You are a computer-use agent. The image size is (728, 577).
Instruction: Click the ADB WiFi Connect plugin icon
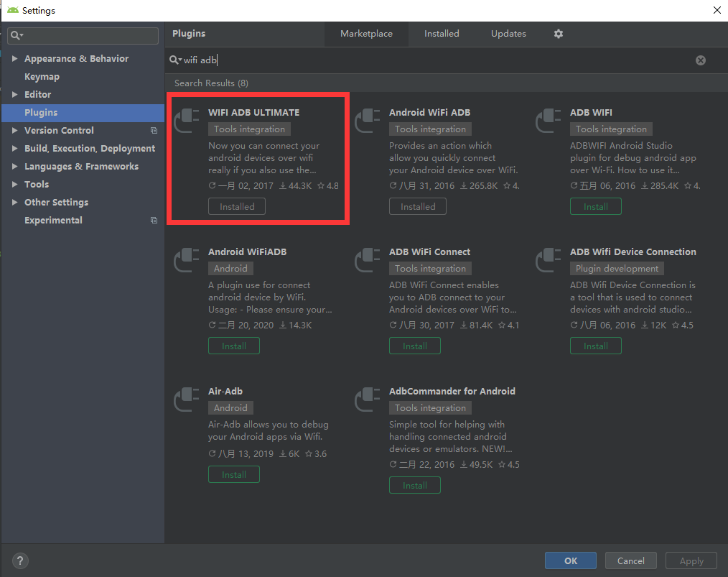pyautogui.click(x=368, y=259)
